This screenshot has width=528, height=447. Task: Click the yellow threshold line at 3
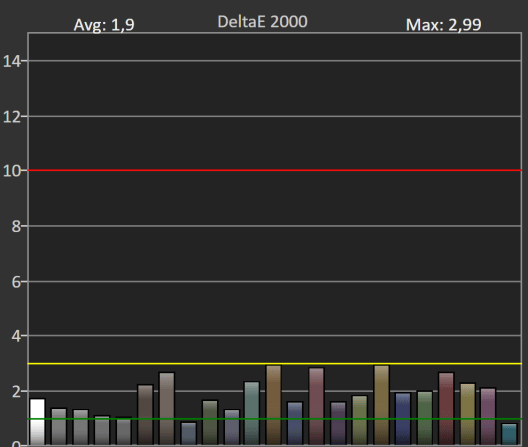coord(274,364)
